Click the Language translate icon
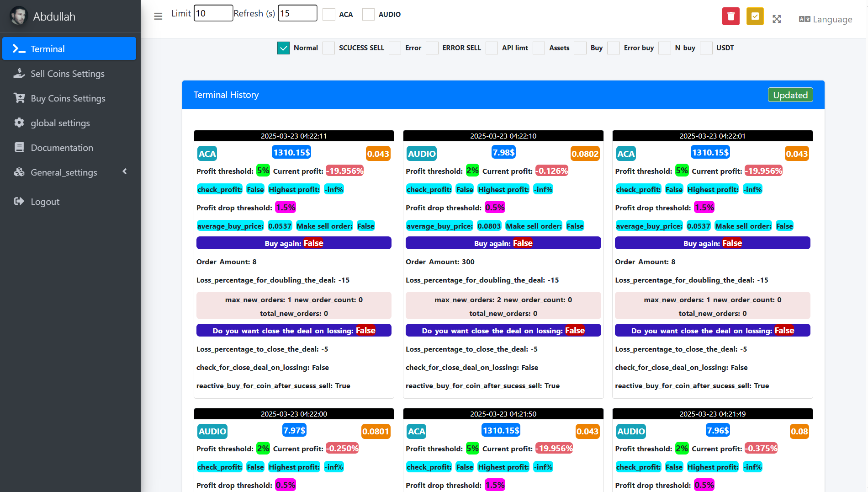This screenshot has width=868, height=492. [x=804, y=19]
